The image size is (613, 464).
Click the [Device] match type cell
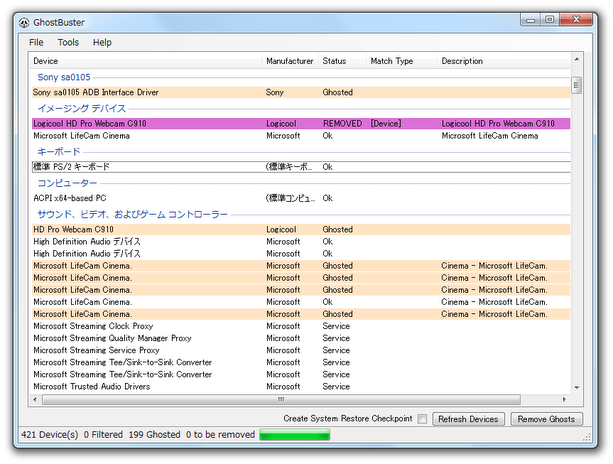[385, 124]
